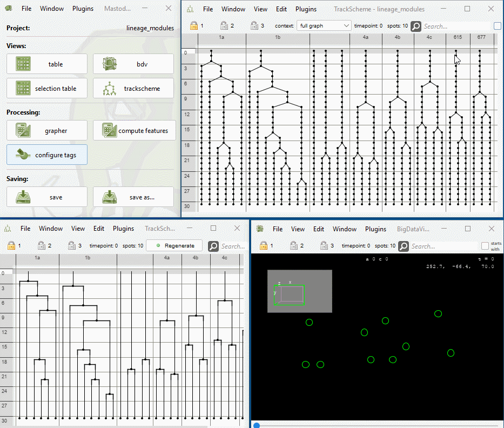Open the grapher processing tool

click(x=47, y=130)
